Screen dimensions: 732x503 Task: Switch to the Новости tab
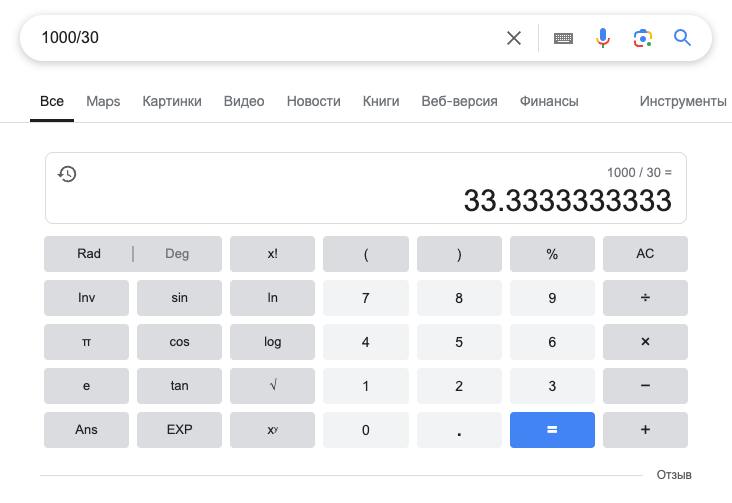[313, 101]
